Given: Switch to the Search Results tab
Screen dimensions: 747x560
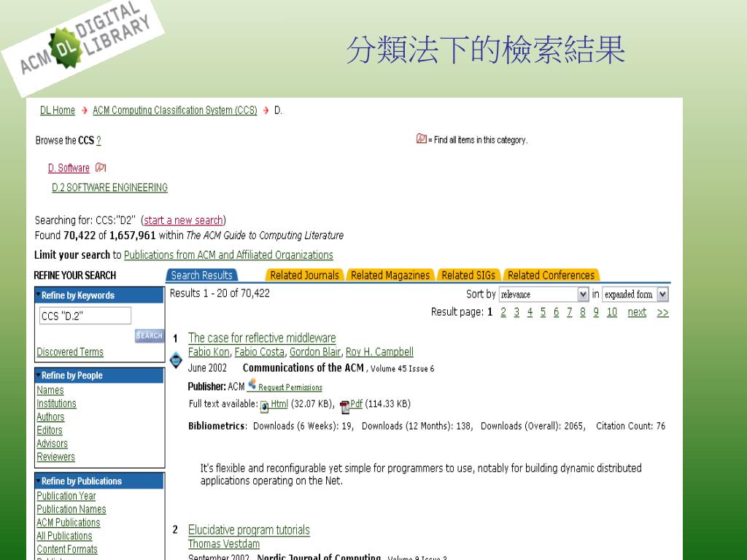Looking at the screenshot, I should (x=202, y=275).
